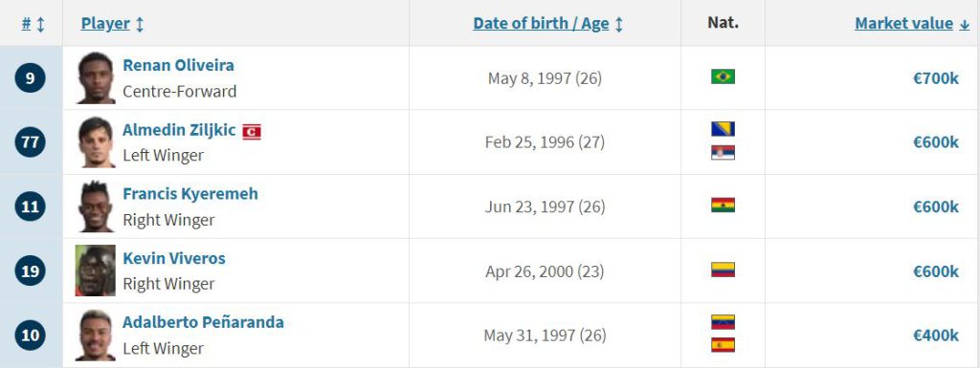
Task: Click the number 77 shirt badge
Action: click(30, 142)
